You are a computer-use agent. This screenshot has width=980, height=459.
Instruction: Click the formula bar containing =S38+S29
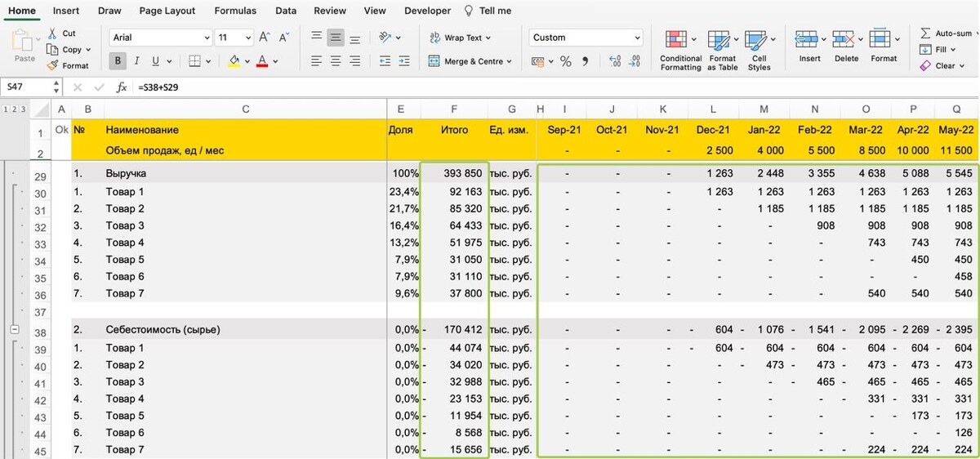555,87
